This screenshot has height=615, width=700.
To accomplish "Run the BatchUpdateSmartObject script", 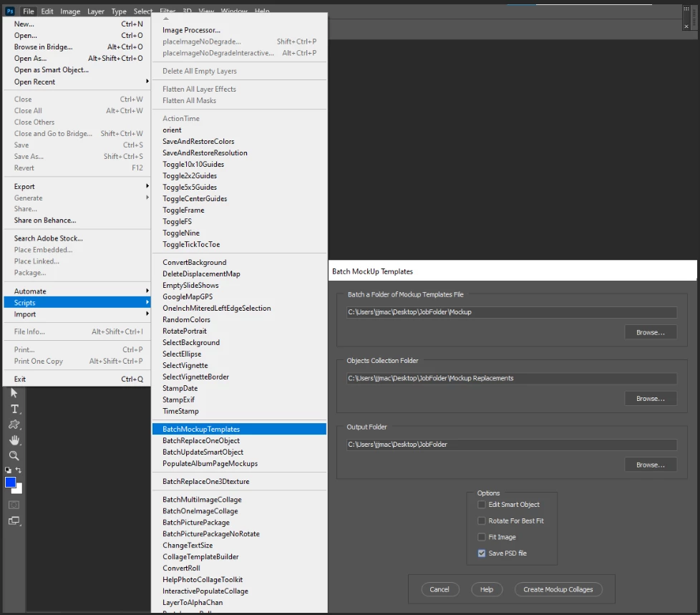I will (239, 452).
